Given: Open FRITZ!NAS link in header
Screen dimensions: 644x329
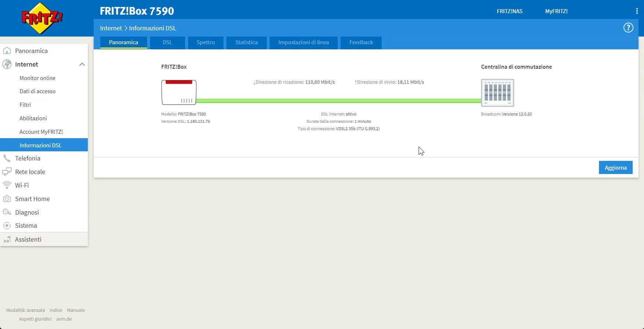Looking at the screenshot, I should coord(510,11).
